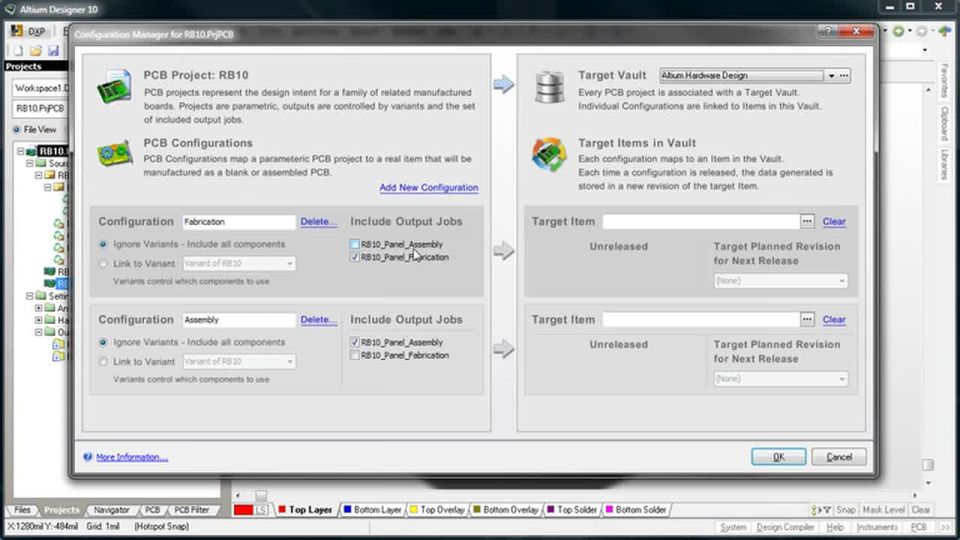This screenshot has height=540, width=960.
Task: Uncheck RB10_Panel_Assembly for Assembly configuration
Action: [x=354, y=342]
